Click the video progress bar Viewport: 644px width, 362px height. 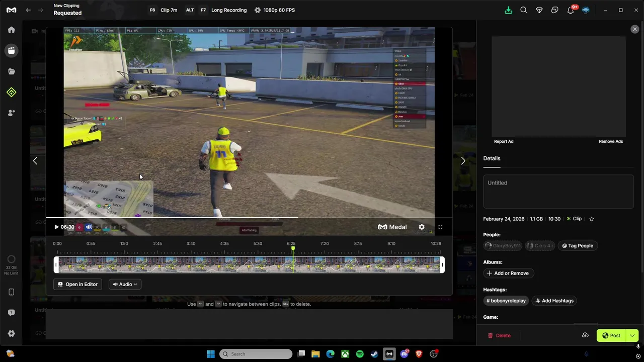click(249, 218)
